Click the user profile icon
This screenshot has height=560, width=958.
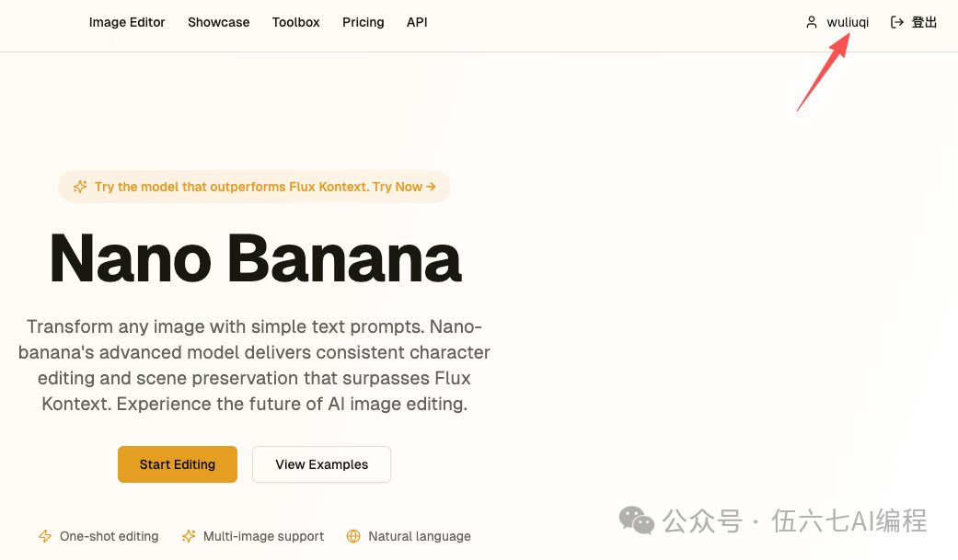coord(812,22)
